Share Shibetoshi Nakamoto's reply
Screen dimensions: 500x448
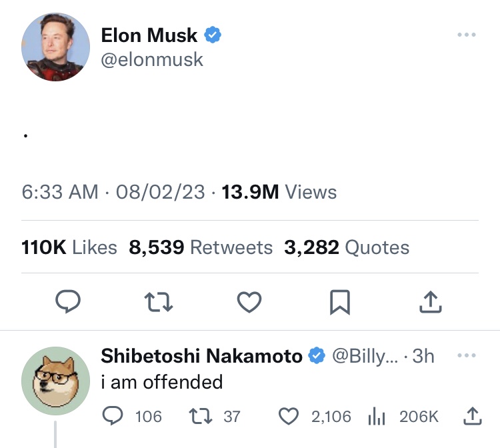[471, 417]
